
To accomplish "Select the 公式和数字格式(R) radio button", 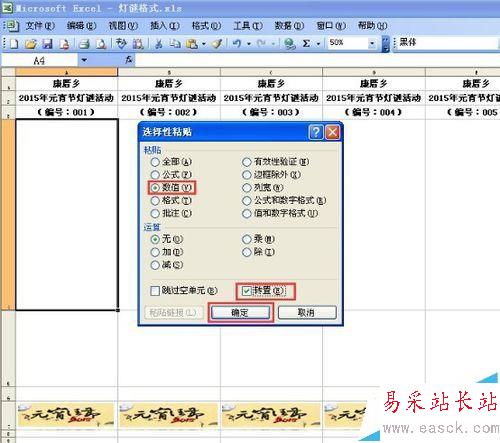I will (x=247, y=201).
